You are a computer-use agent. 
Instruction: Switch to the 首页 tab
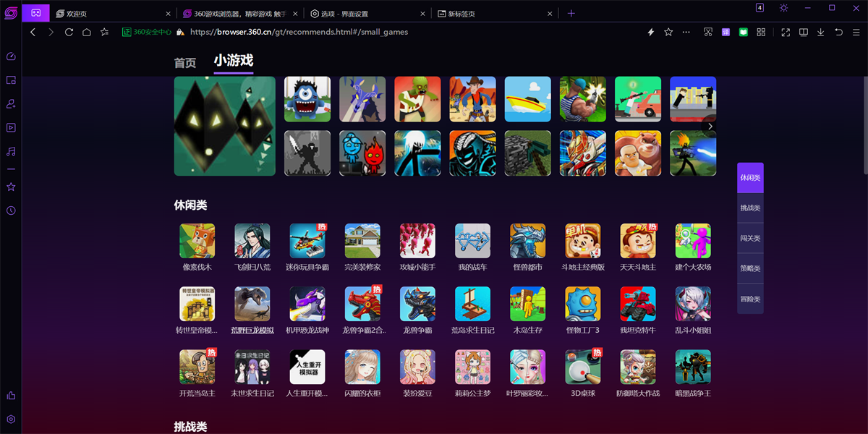tap(185, 63)
